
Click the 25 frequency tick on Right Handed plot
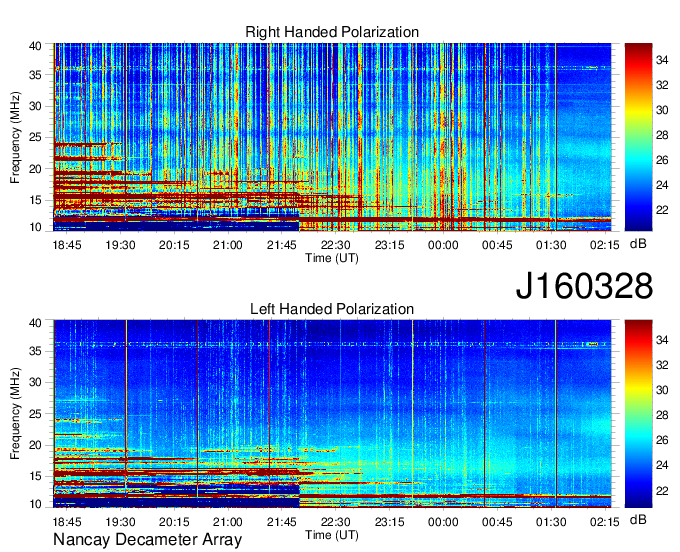(x=36, y=137)
